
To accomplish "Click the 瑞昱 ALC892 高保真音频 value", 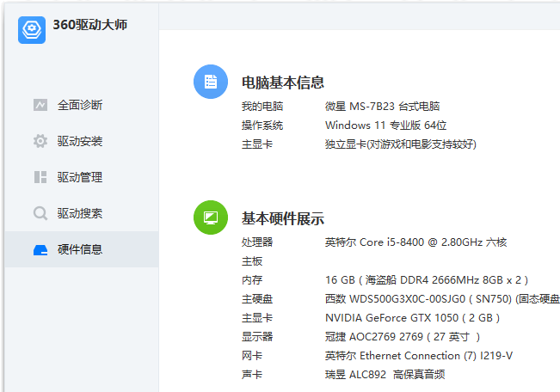I will click(385, 375).
